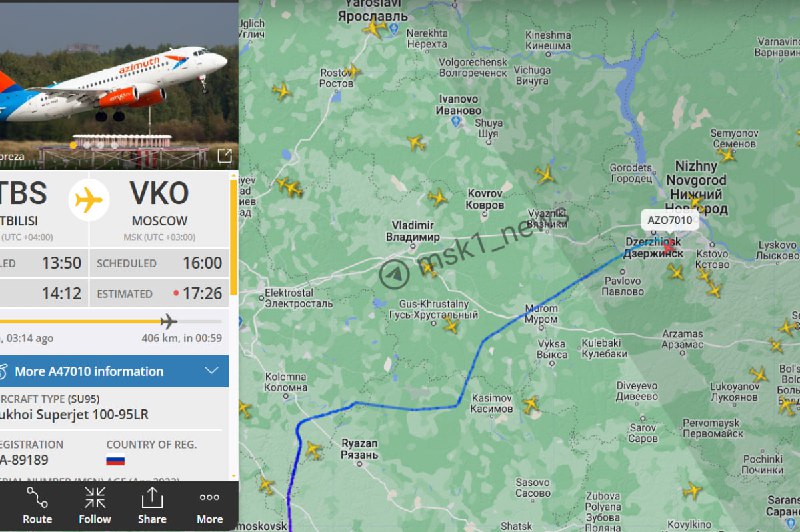Click the Ivanovo airport marker on map

456,121
